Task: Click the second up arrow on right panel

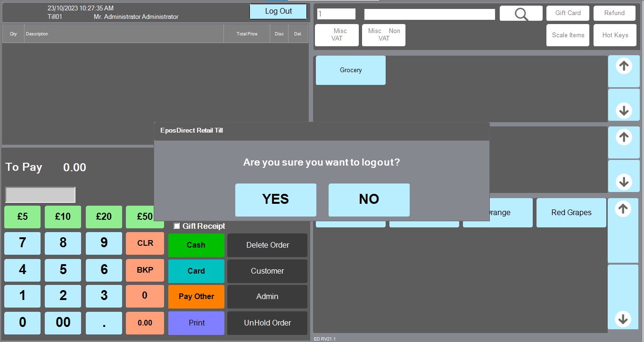Action: click(x=624, y=142)
